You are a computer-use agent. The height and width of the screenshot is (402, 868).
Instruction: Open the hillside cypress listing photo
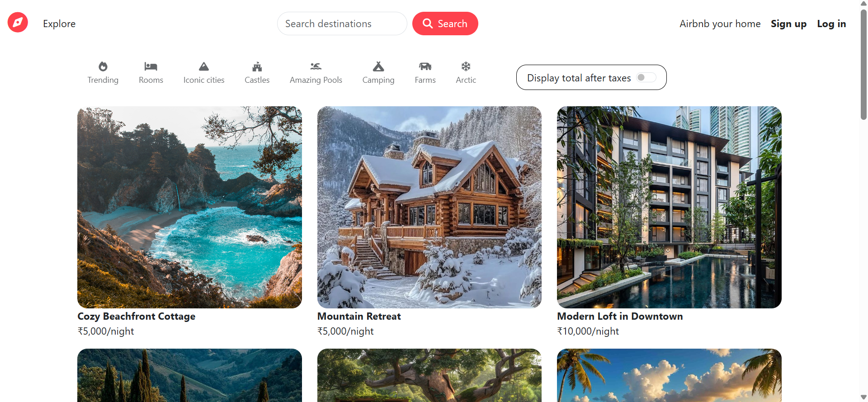189,375
